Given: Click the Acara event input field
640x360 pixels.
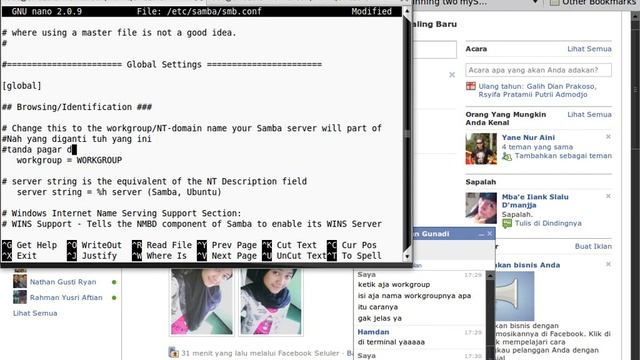Looking at the screenshot, I should click(x=538, y=70).
